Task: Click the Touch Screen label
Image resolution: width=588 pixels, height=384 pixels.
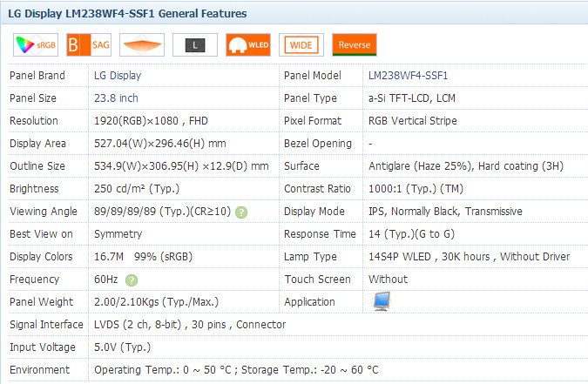Action: tap(317, 280)
